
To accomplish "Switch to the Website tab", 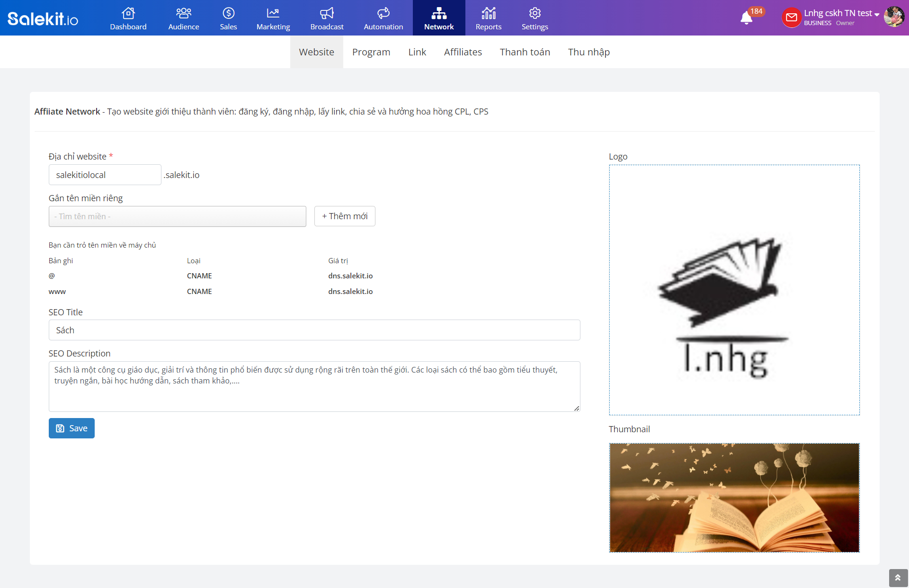I will click(x=316, y=52).
